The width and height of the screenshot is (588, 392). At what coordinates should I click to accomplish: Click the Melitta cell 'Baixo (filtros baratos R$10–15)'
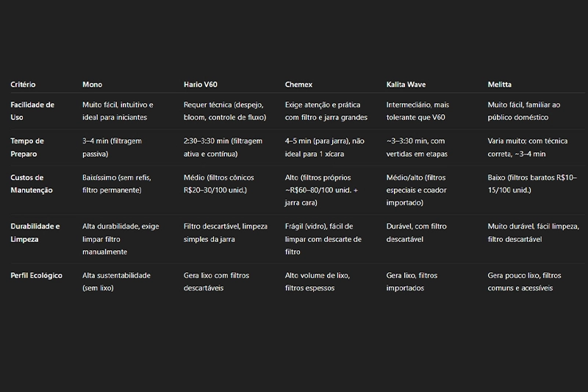pos(532,184)
